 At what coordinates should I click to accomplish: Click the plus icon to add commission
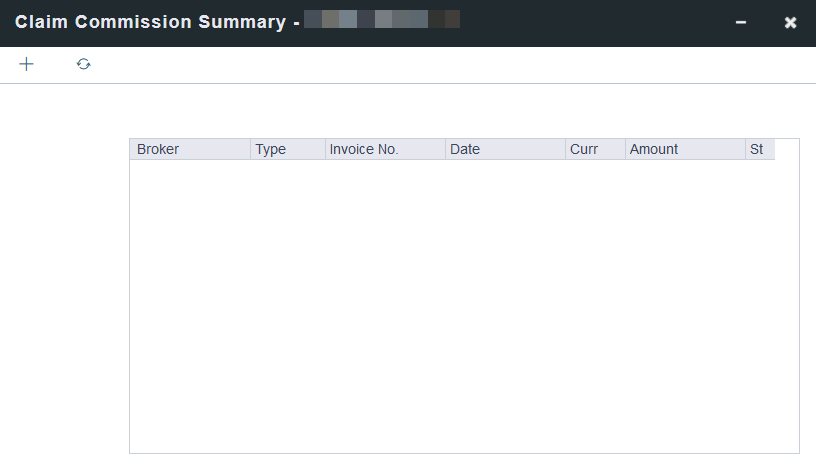(27, 64)
